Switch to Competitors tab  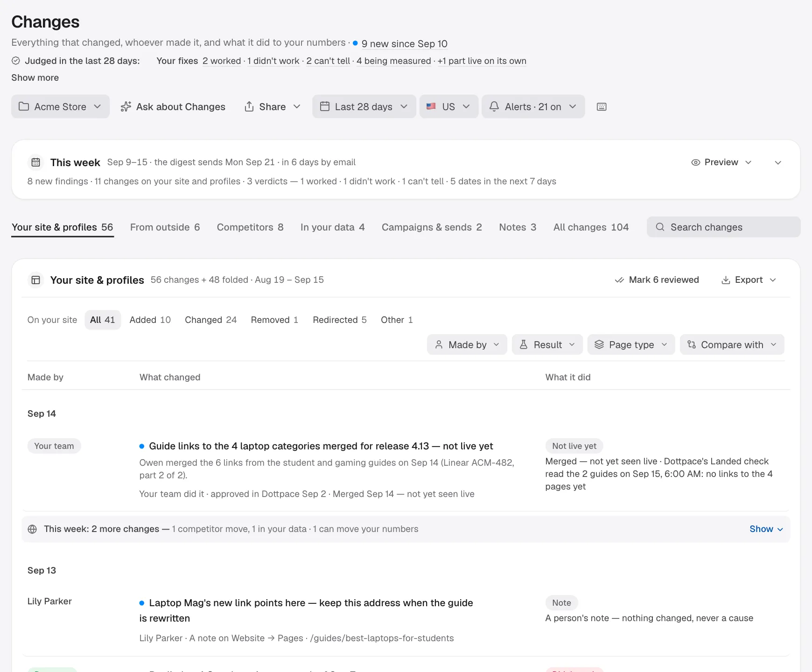point(250,227)
